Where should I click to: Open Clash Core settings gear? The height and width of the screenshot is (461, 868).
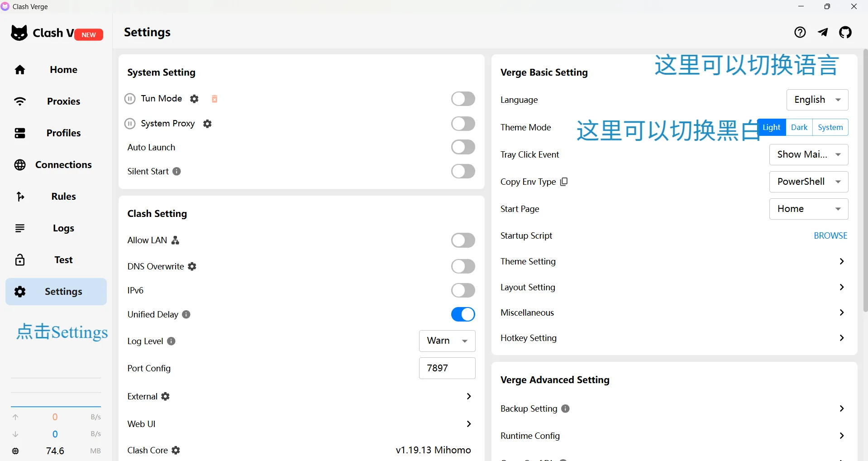point(176,450)
